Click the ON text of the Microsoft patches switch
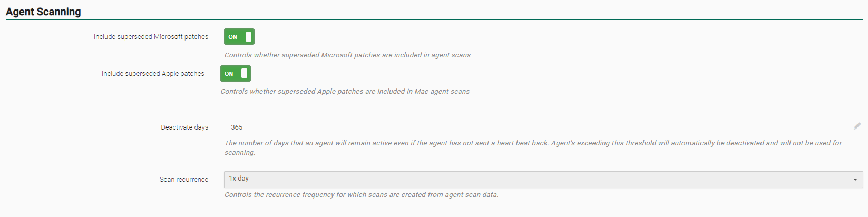This screenshot has height=217, width=868. [x=232, y=37]
